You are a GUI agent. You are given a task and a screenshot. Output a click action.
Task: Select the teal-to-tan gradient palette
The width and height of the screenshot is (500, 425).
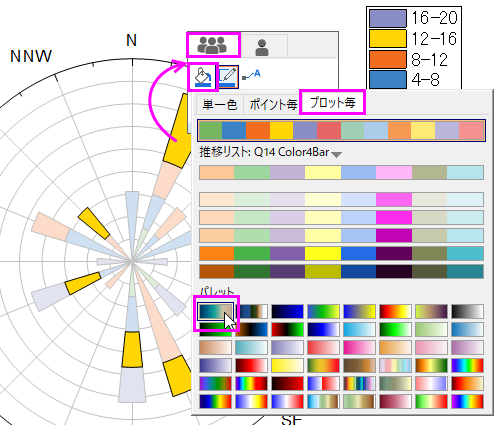point(215,311)
